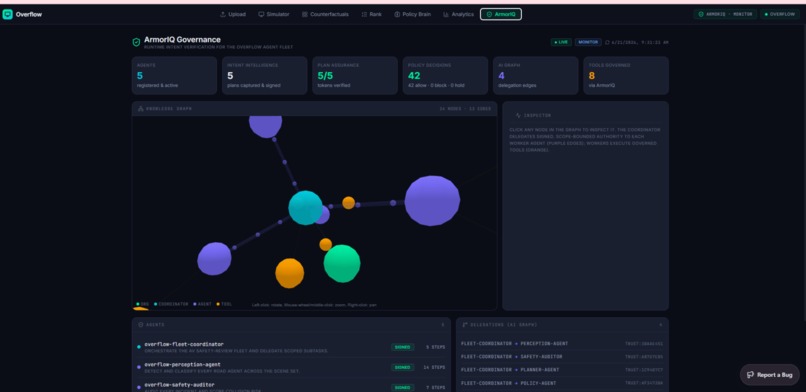Select the overflow-fleet-coordinator row
The height and width of the screenshot is (392, 806).
[291, 347]
